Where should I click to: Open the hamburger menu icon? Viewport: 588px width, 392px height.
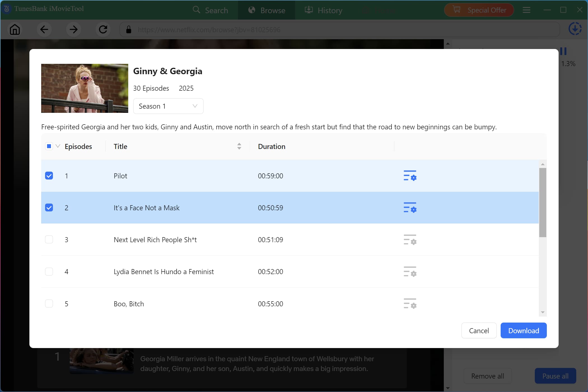point(526,10)
